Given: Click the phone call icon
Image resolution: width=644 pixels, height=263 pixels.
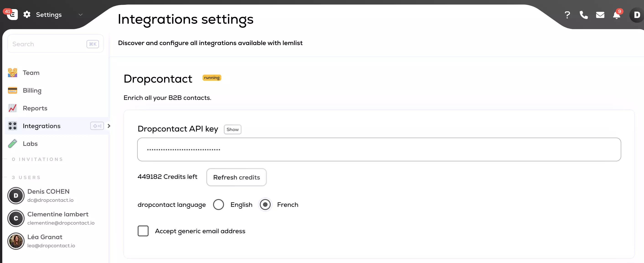Looking at the screenshot, I should [x=584, y=15].
